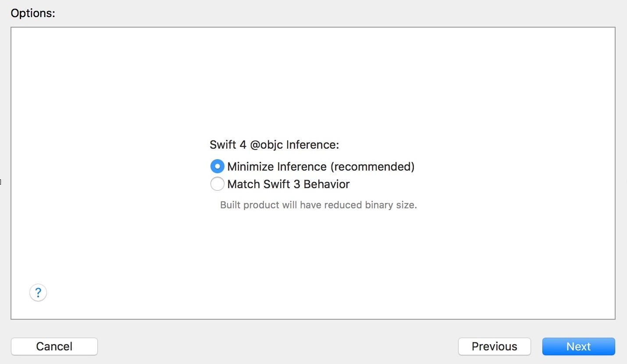Click the word 'Swift 3' in the second option
The width and height of the screenshot is (627, 364).
(282, 184)
